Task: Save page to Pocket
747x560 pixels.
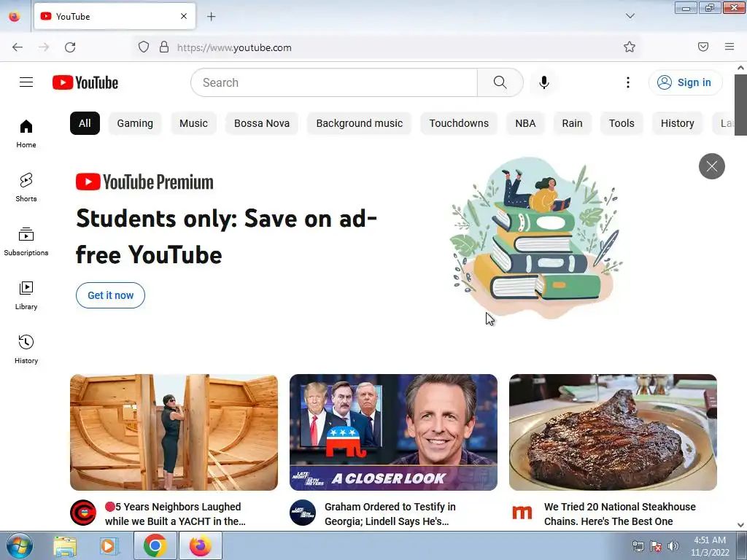Action: 703,47
